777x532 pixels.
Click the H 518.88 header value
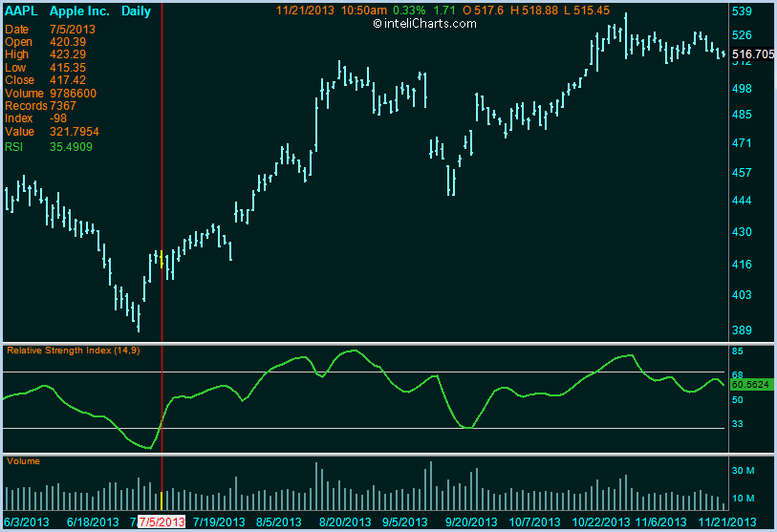[534, 11]
